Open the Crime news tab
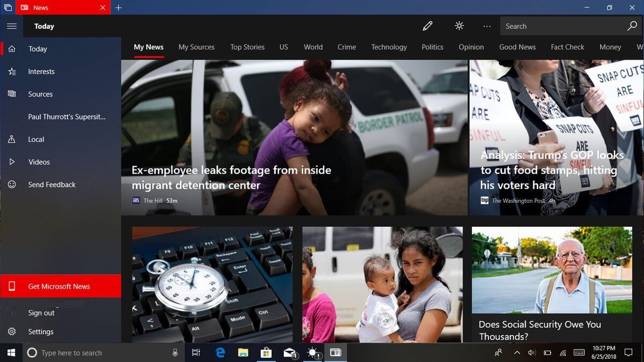Image resolution: width=644 pixels, height=362 pixels. [x=347, y=47]
